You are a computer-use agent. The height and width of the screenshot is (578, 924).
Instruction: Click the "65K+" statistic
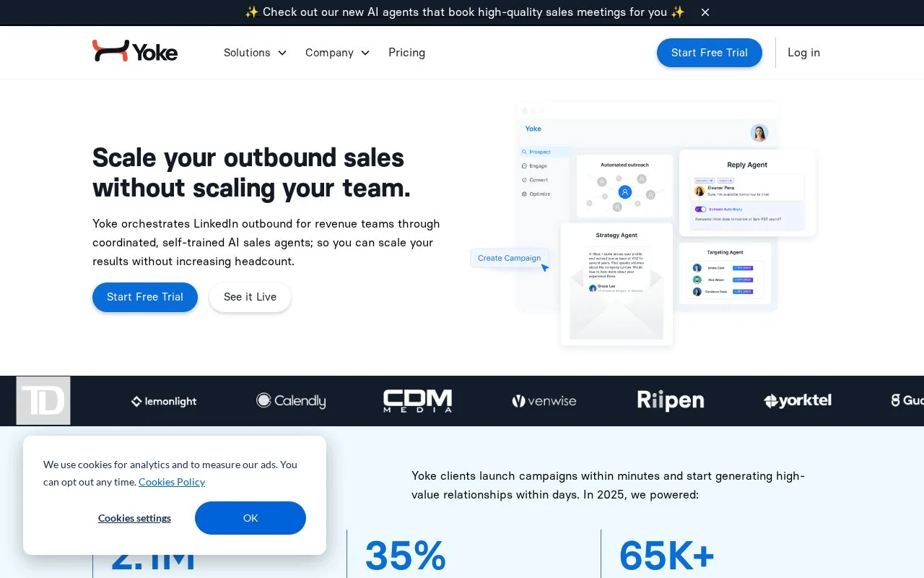(x=666, y=556)
